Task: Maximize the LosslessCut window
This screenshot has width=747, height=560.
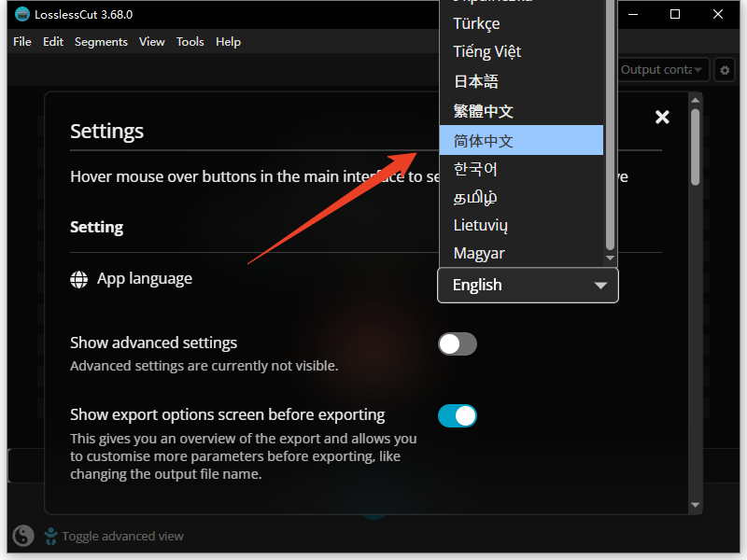Action: pos(675,14)
